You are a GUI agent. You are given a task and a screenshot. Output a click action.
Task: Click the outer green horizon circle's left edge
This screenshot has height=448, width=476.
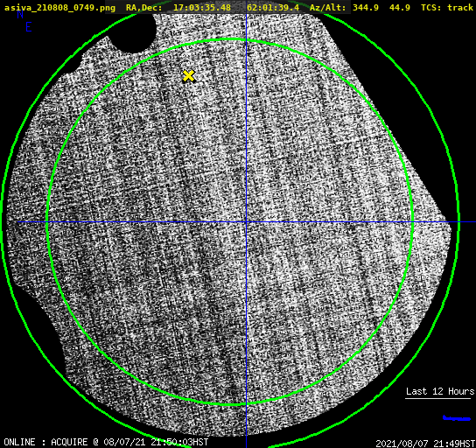coord(2,221)
